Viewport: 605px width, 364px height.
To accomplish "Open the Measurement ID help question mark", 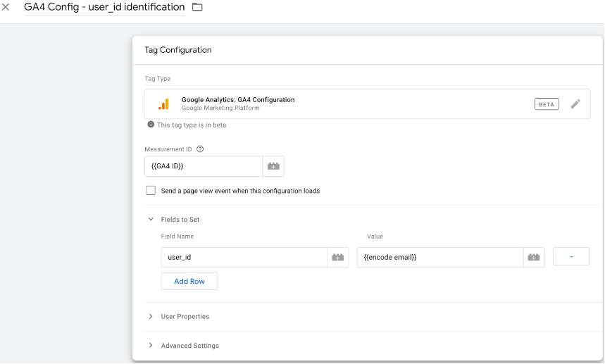I will coord(200,149).
